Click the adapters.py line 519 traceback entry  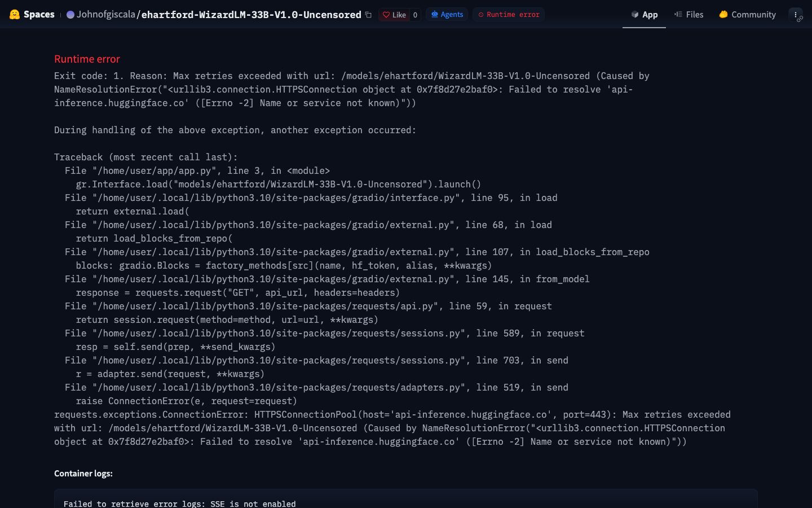point(316,387)
